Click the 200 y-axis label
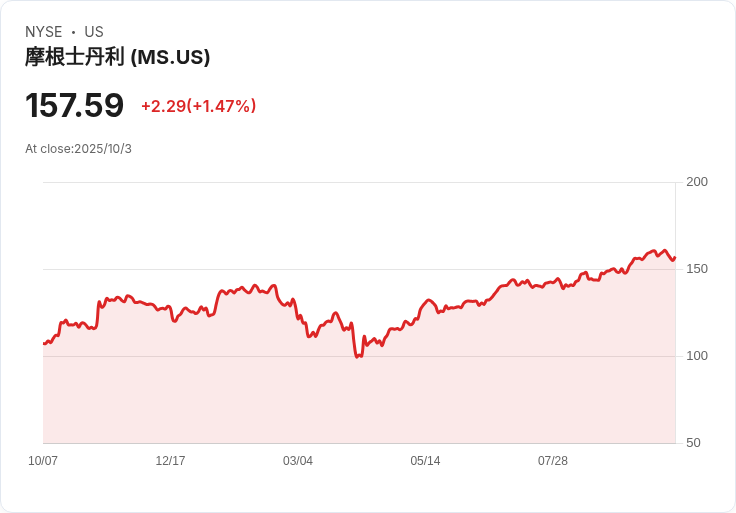736x513 pixels. pyautogui.click(x=697, y=182)
